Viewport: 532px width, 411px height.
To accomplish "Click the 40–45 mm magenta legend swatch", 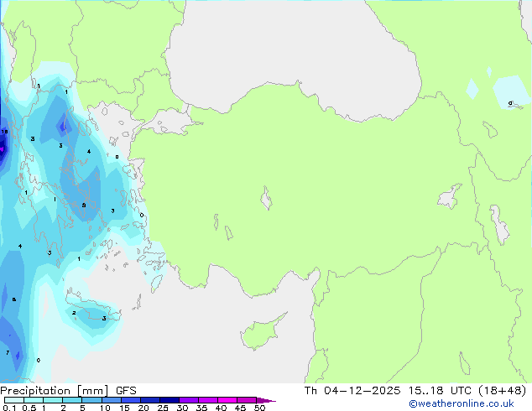I will pos(227,400).
